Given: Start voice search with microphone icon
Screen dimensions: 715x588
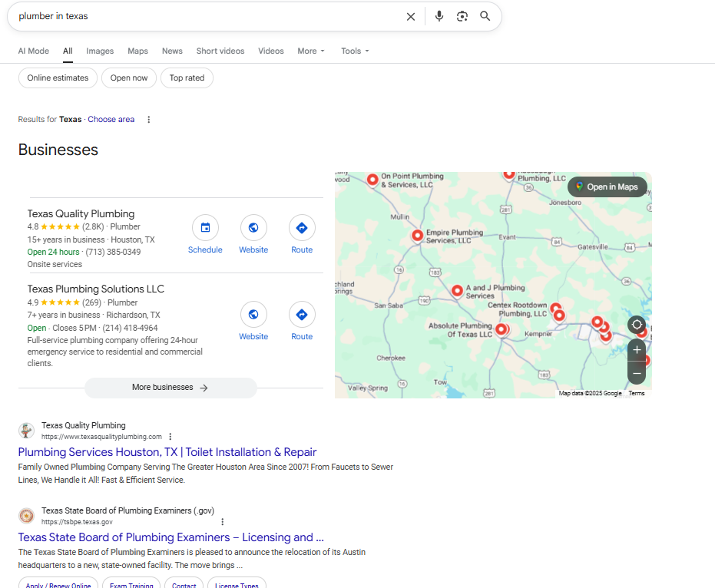Looking at the screenshot, I should click(x=439, y=16).
